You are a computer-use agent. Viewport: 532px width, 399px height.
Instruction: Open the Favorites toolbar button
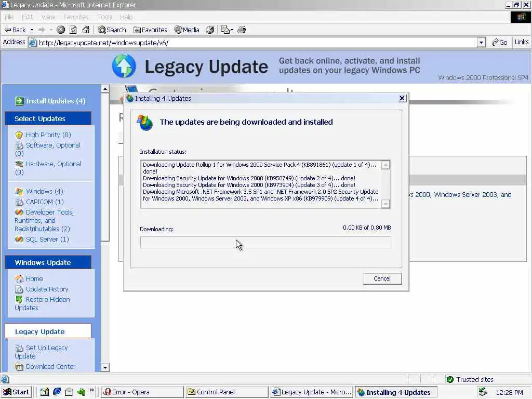(150, 30)
